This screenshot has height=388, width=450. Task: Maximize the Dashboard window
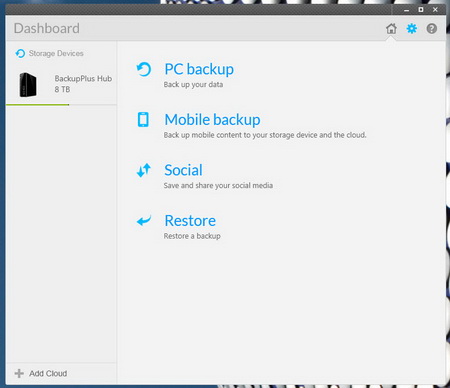click(x=421, y=10)
